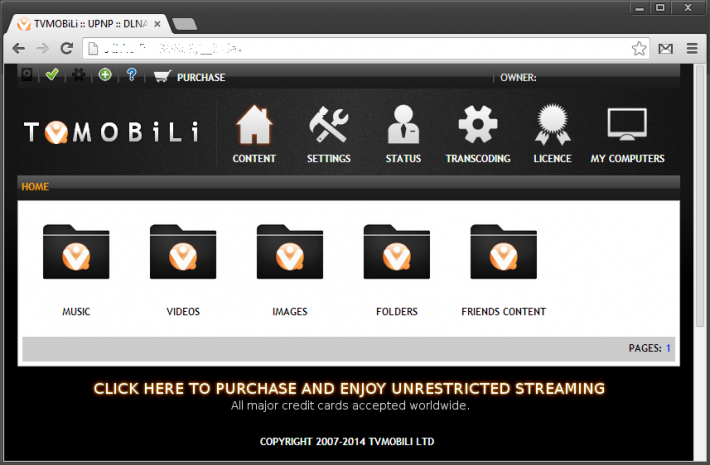
Task: Open the Images folder
Action: coord(290,252)
